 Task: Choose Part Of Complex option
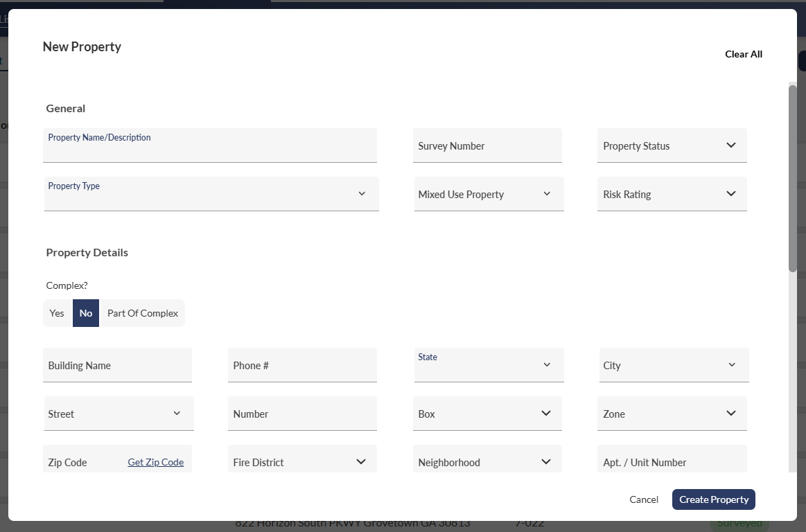[143, 313]
